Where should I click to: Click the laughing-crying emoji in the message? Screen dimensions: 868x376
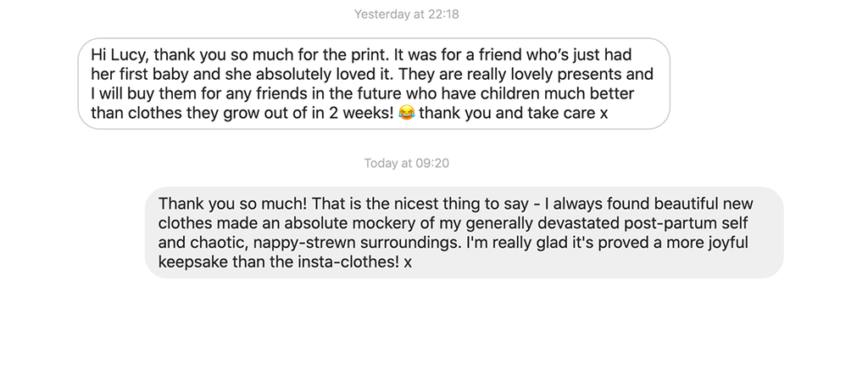[x=406, y=113]
